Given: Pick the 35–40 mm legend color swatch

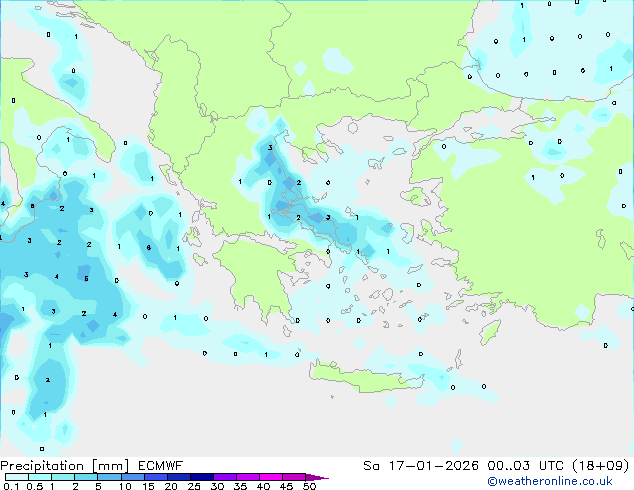Looking at the screenshot, I should coord(248,477).
